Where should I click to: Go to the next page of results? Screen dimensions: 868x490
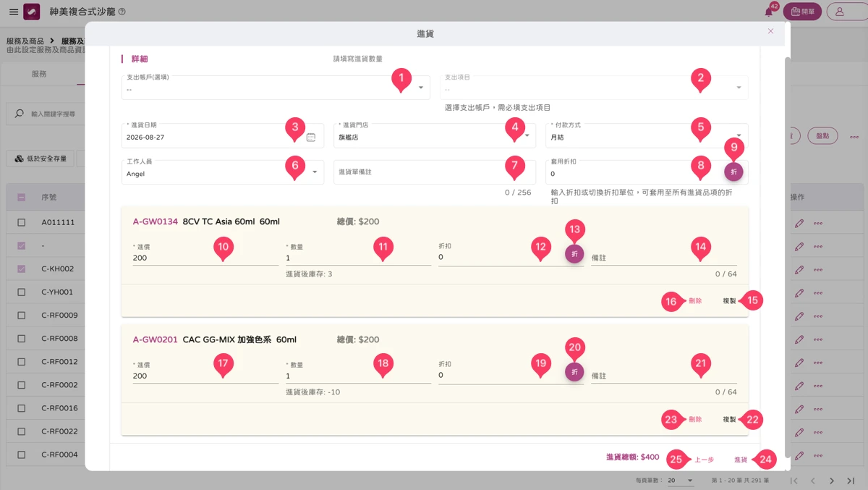pyautogui.click(x=832, y=481)
